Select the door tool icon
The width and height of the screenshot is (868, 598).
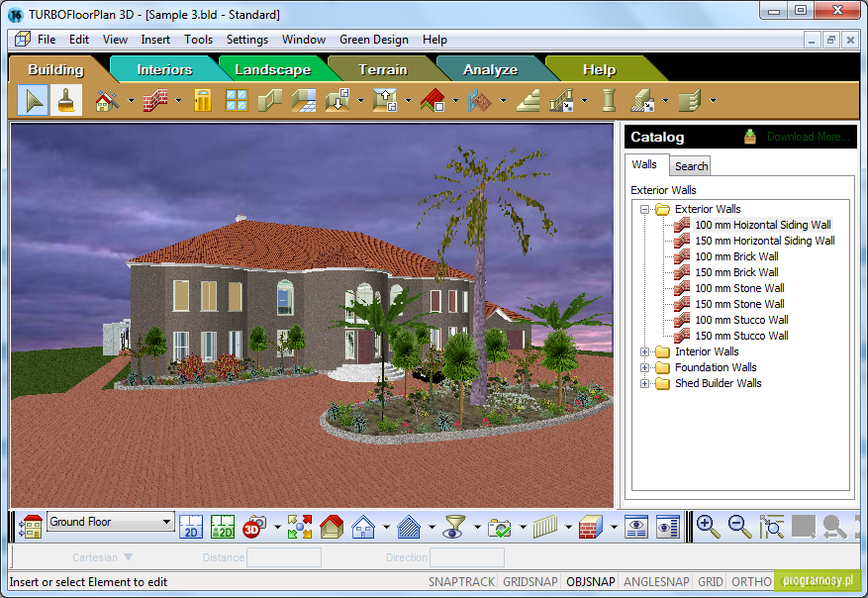pyautogui.click(x=203, y=100)
